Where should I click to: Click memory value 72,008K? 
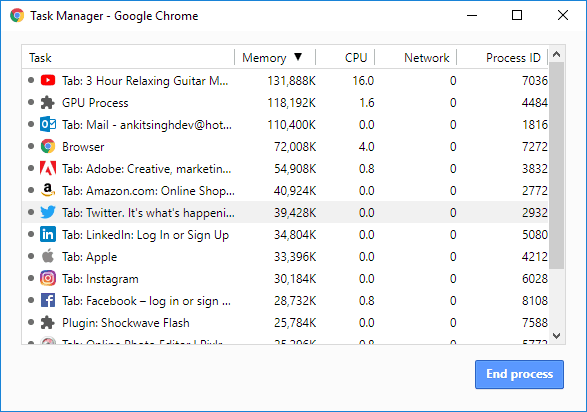[295, 147]
